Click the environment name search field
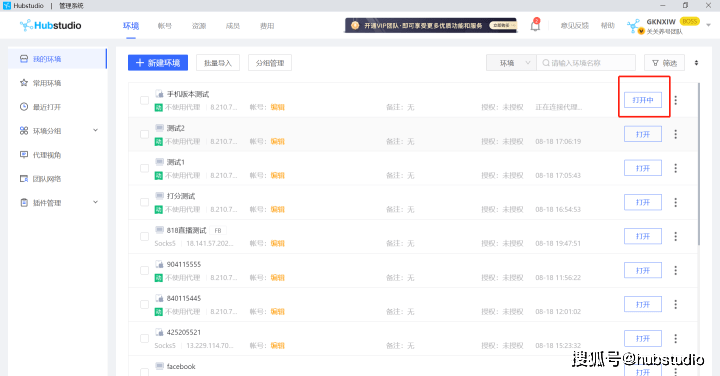This screenshot has width=720, height=376. point(586,63)
